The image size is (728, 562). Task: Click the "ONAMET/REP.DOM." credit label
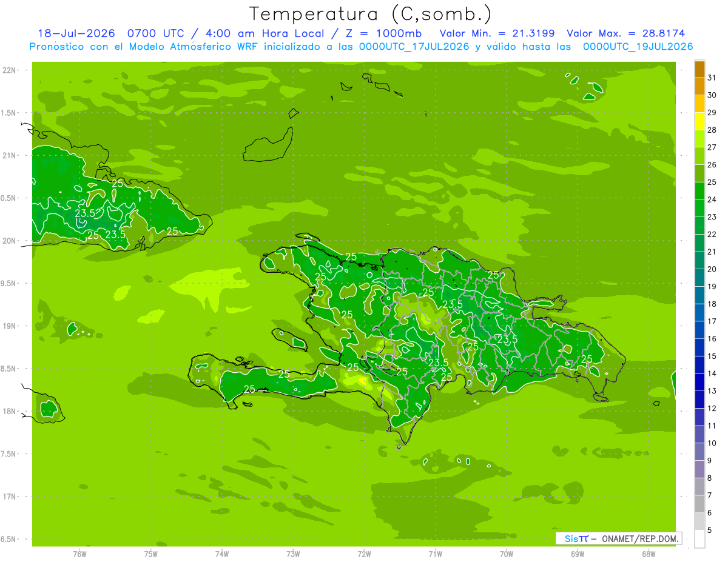click(639, 539)
